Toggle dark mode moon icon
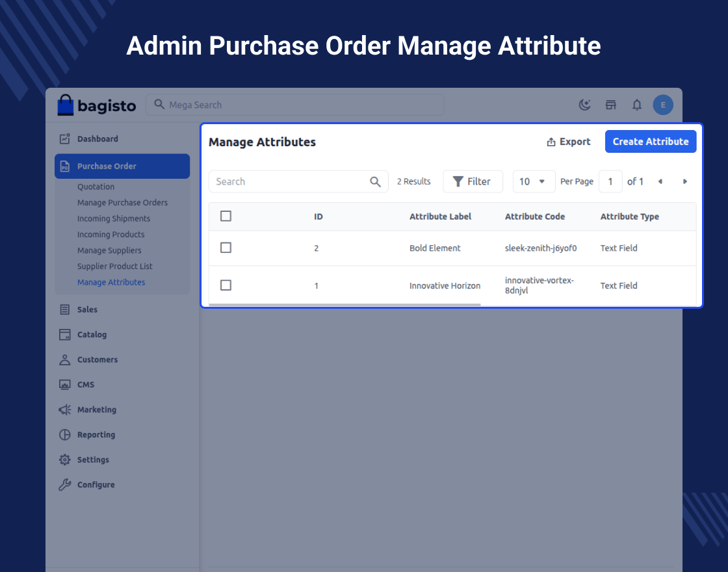 [x=584, y=105]
